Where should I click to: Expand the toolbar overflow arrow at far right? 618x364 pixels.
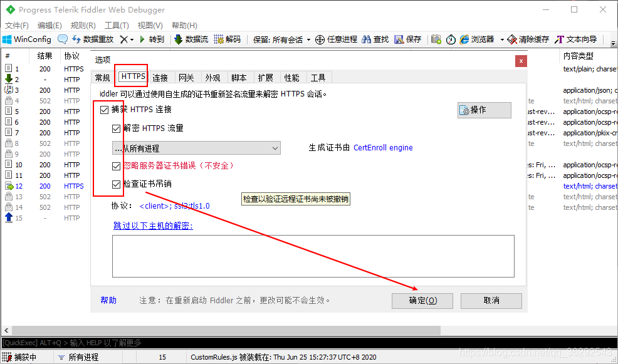[x=613, y=43]
